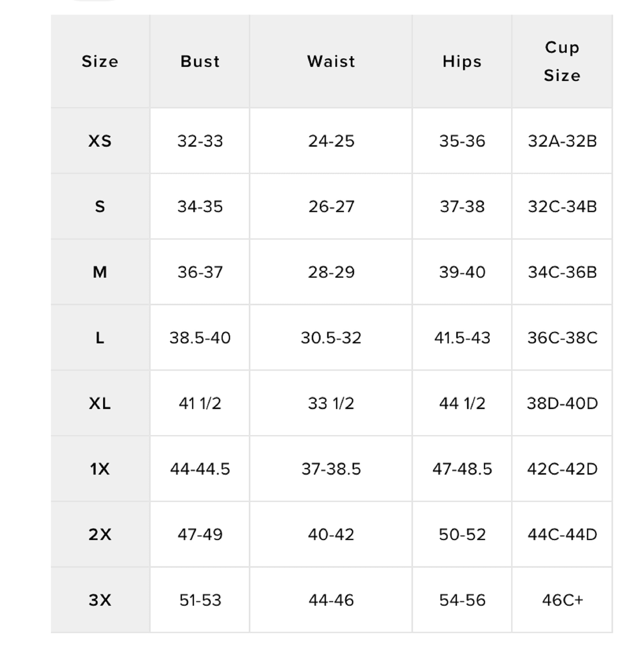633x672 pixels.
Task: Click the Waist column header
Action: 331,61
